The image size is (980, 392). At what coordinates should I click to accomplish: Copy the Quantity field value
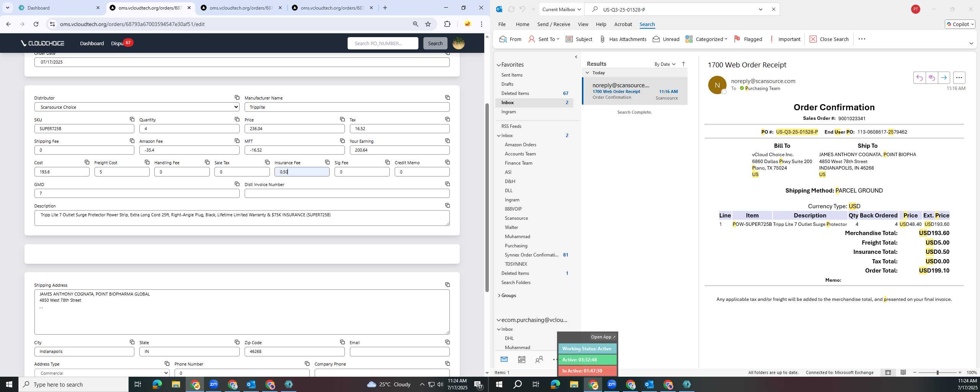point(237,119)
